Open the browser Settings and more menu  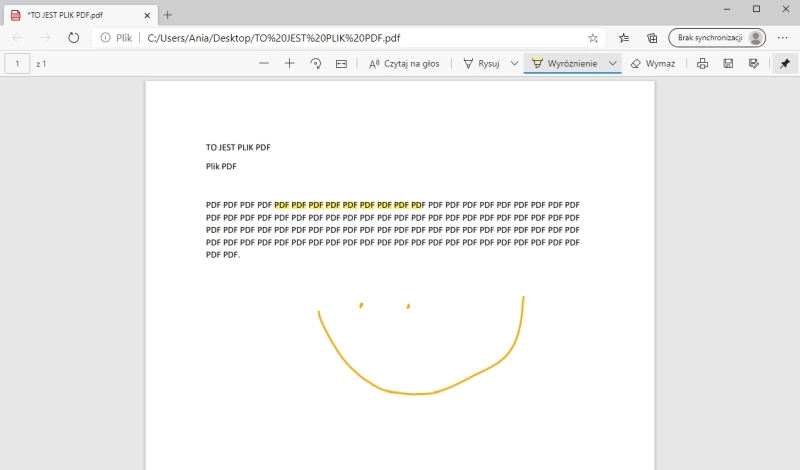(783, 38)
